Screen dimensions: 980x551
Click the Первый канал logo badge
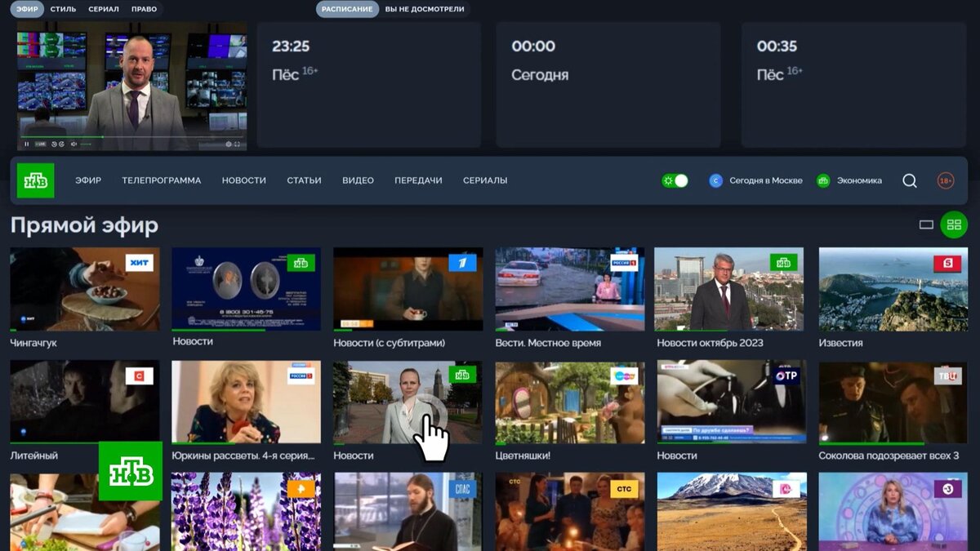coord(462,263)
